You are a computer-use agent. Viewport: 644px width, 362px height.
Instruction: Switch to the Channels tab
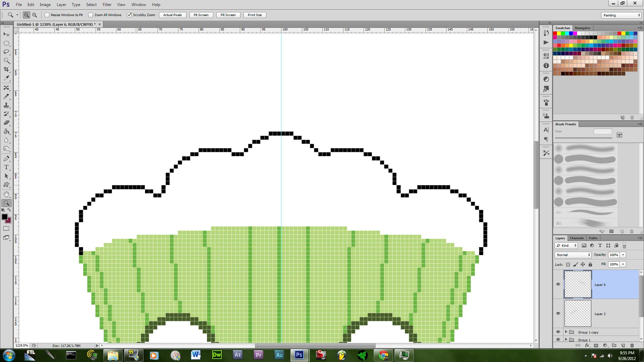(x=577, y=238)
